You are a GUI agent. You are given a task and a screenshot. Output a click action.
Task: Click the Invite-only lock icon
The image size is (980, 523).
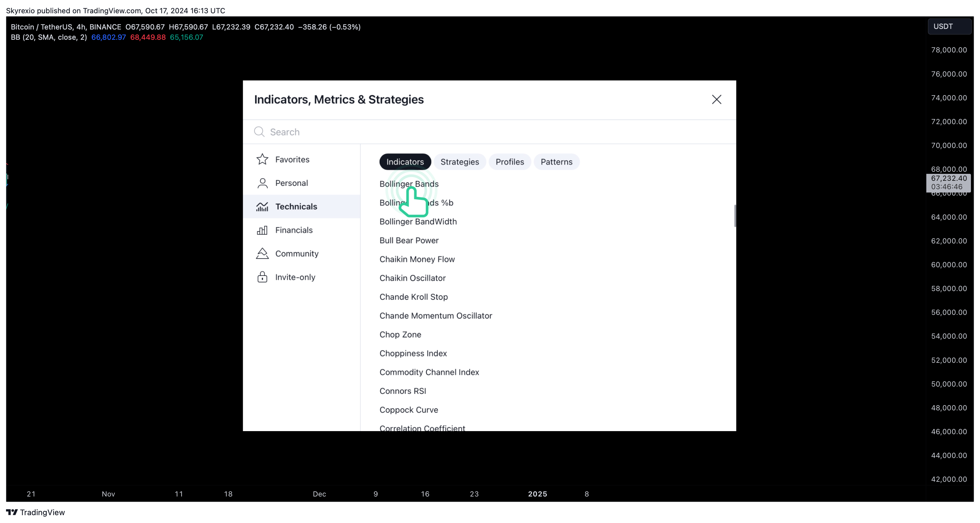(262, 277)
